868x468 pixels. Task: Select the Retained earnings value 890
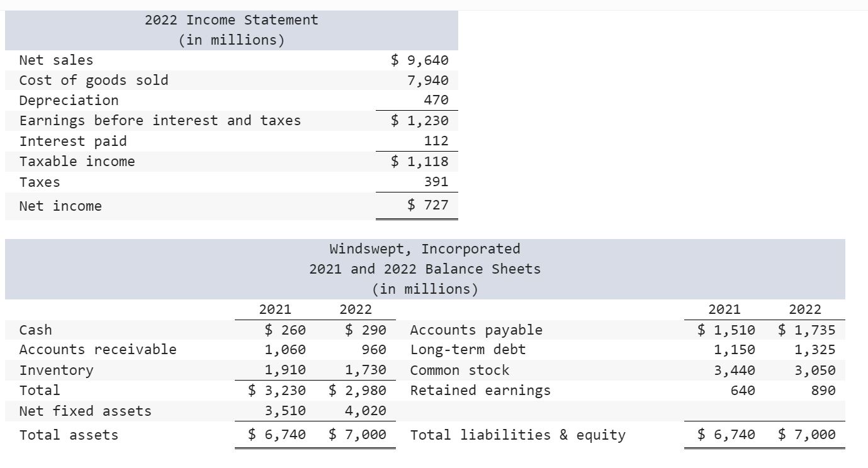click(826, 390)
